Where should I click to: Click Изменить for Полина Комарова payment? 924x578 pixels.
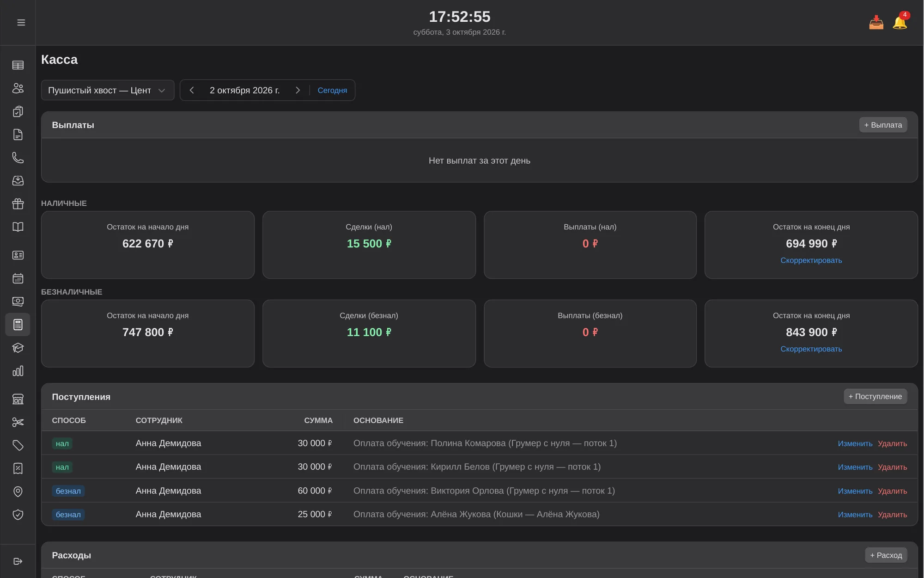[x=855, y=443]
